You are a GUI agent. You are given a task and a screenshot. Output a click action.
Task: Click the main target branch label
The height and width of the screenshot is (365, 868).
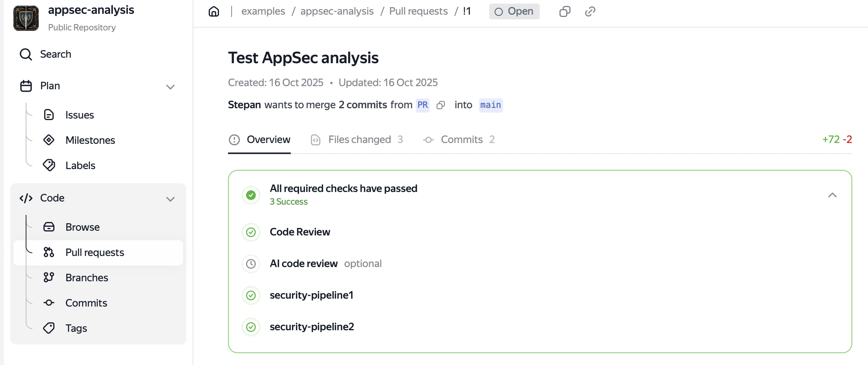[x=490, y=105]
